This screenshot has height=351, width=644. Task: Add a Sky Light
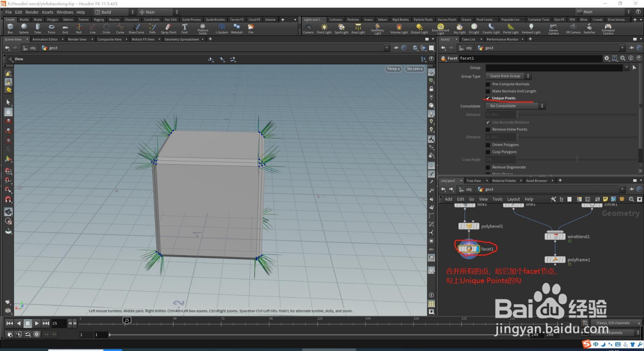point(459,29)
